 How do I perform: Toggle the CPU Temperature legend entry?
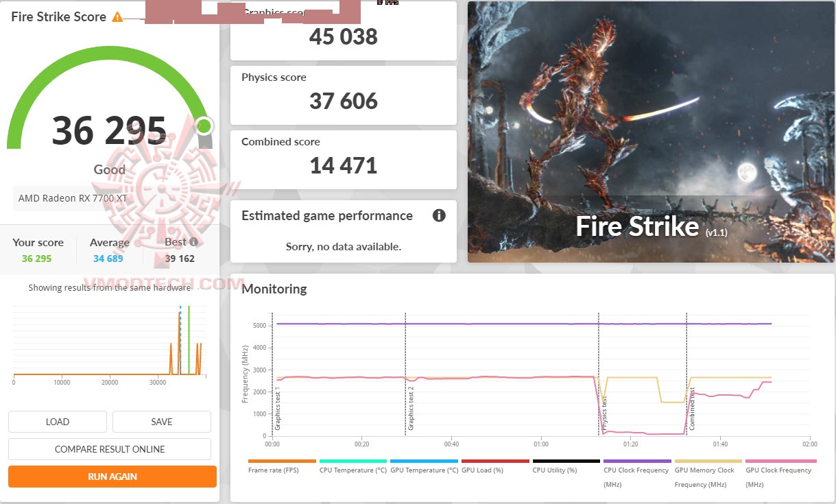(353, 467)
